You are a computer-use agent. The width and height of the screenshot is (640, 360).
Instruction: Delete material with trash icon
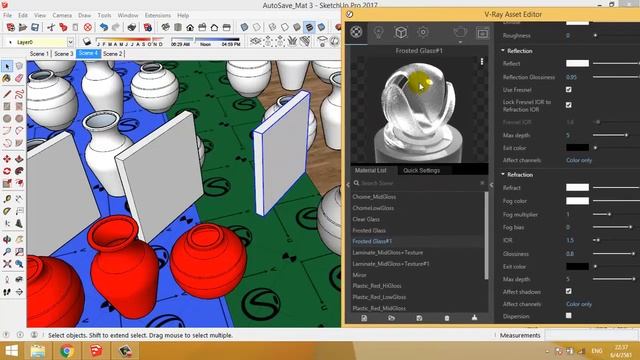(447, 318)
